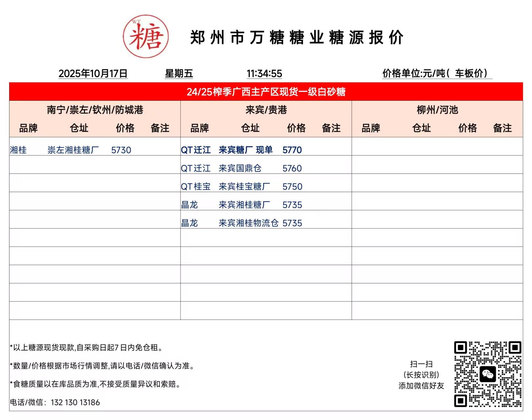Click the WeChat icon inside QR code

coord(487,374)
